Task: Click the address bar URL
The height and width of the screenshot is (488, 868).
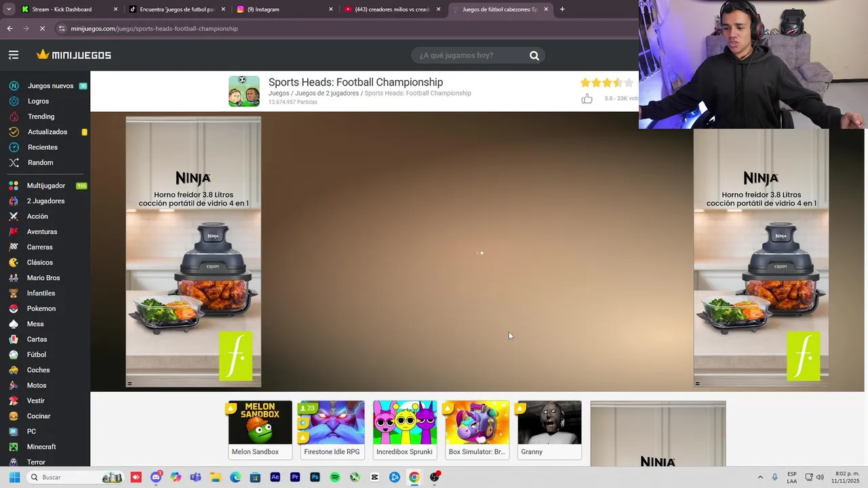Action: click(155, 28)
